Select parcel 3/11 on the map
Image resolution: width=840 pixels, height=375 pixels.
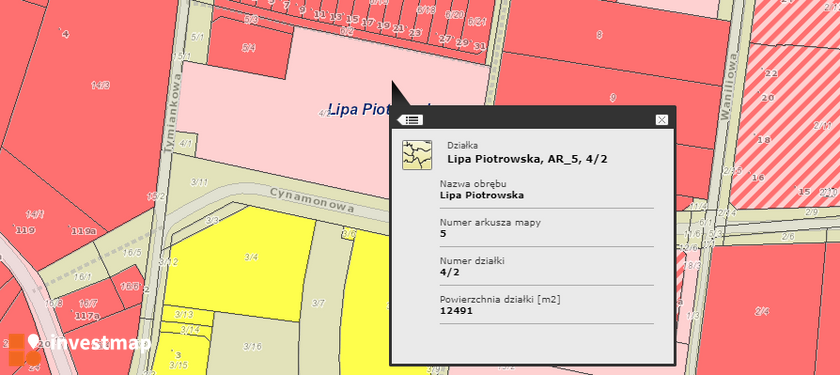pos(199,182)
